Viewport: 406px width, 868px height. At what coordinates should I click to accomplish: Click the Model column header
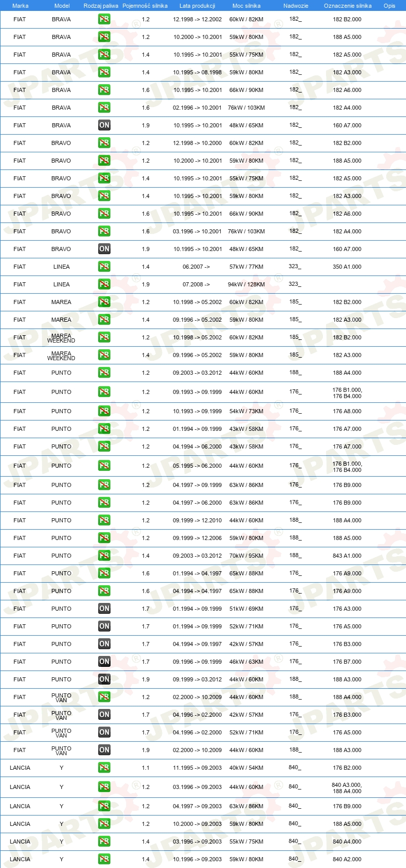[x=62, y=6]
